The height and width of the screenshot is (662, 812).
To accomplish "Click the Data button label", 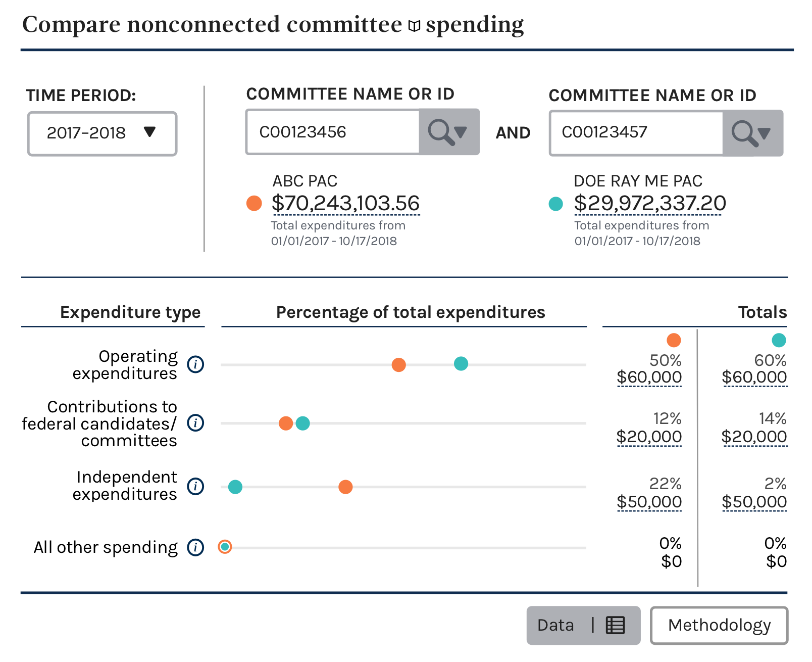I will coord(555,626).
